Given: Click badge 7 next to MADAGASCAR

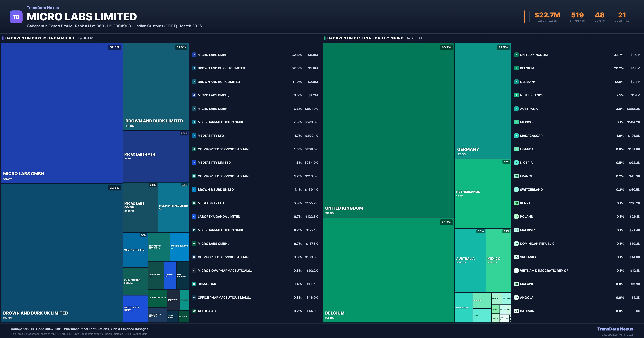Looking at the screenshot, I should coord(516,135).
